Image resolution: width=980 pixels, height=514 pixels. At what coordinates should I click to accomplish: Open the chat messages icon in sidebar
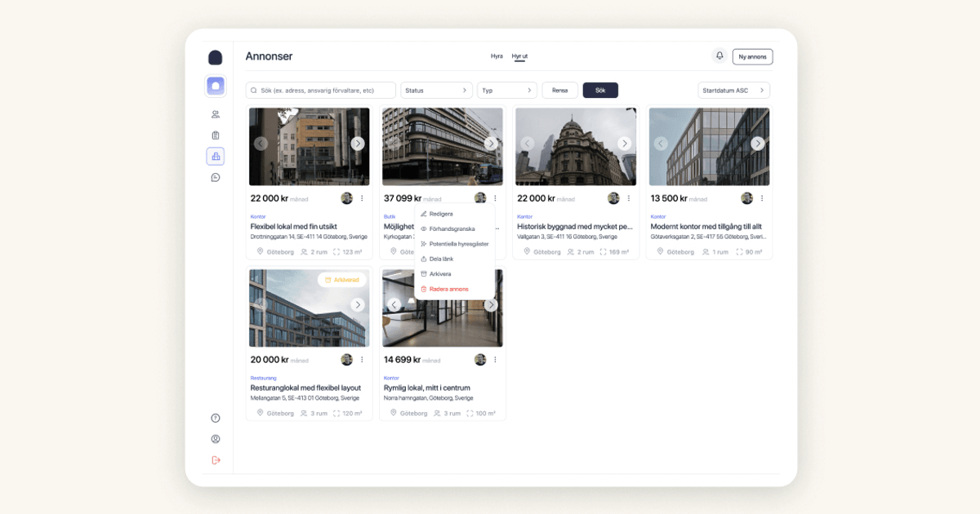[216, 177]
